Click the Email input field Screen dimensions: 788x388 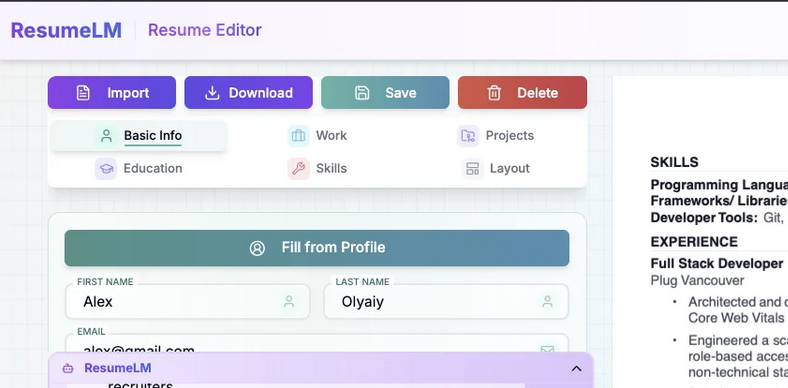(x=317, y=344)
